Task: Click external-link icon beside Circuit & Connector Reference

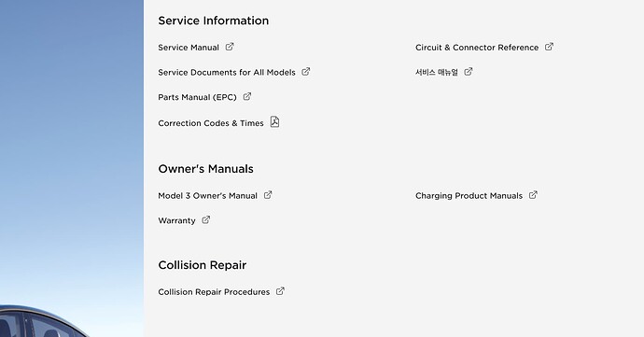Action: click(549, 47)
